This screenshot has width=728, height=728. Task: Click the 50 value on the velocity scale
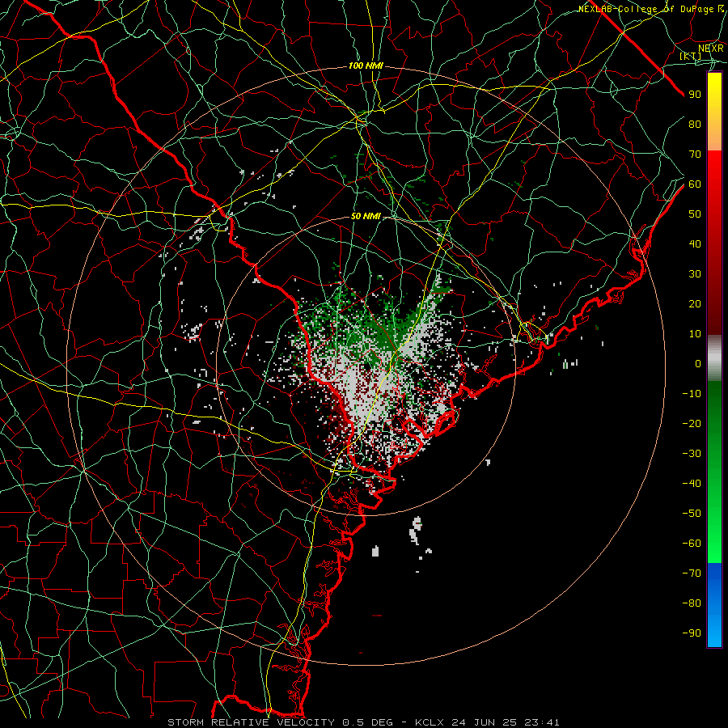(x=695, y=214)
